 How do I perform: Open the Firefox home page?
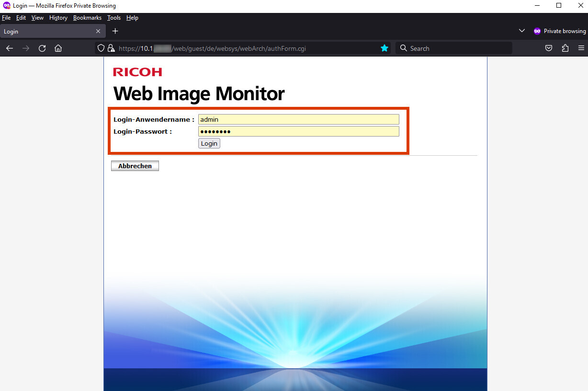point(58,48)
